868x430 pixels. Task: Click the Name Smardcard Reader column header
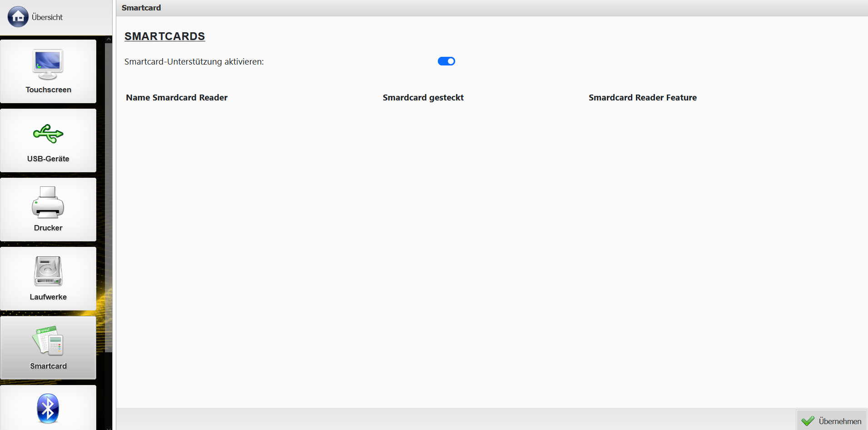point(177,97)
